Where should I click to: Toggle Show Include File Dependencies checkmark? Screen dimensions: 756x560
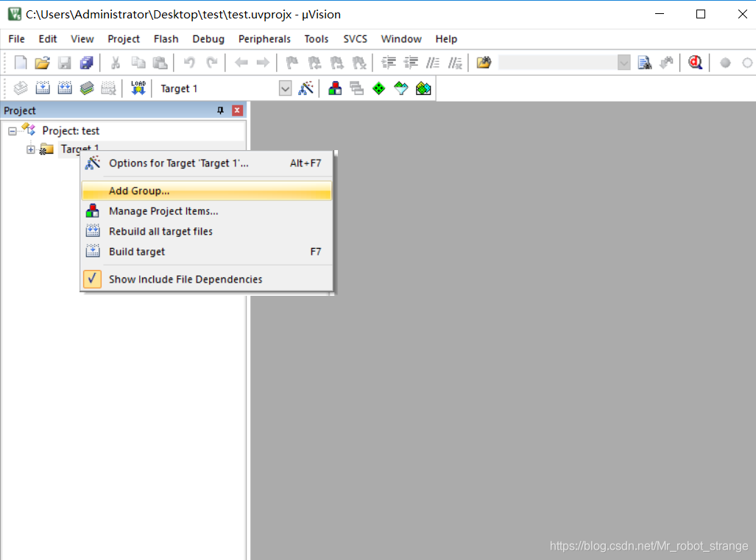[92, 279]
